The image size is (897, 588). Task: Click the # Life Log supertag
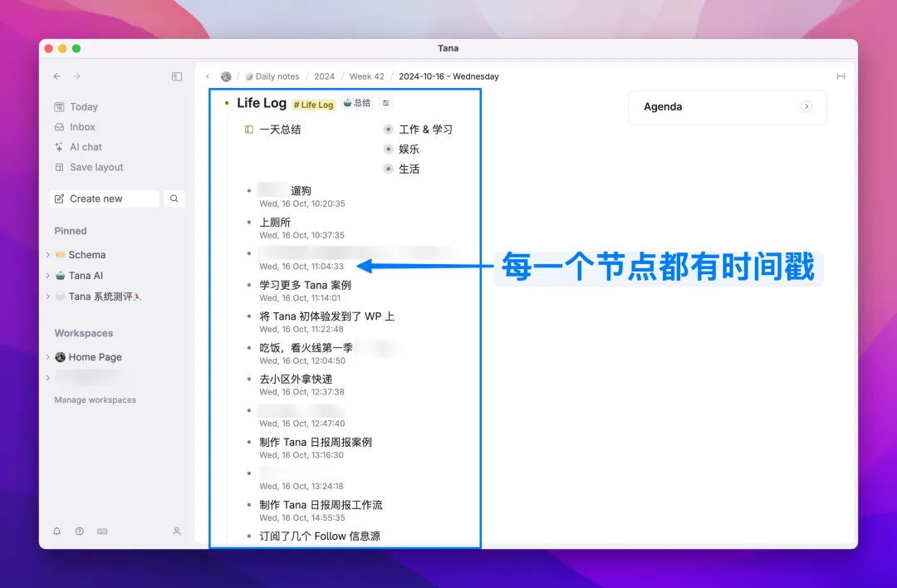[x=313, y=105]
